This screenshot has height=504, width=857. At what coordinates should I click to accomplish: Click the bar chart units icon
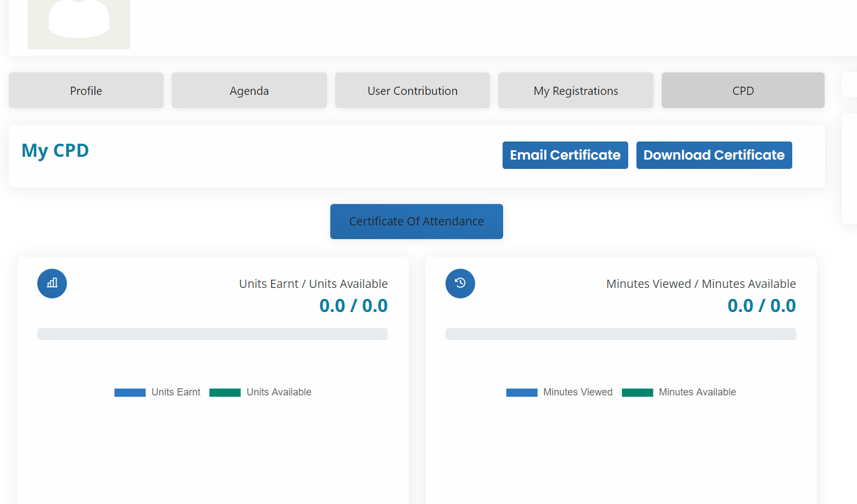tap(52, 284)
